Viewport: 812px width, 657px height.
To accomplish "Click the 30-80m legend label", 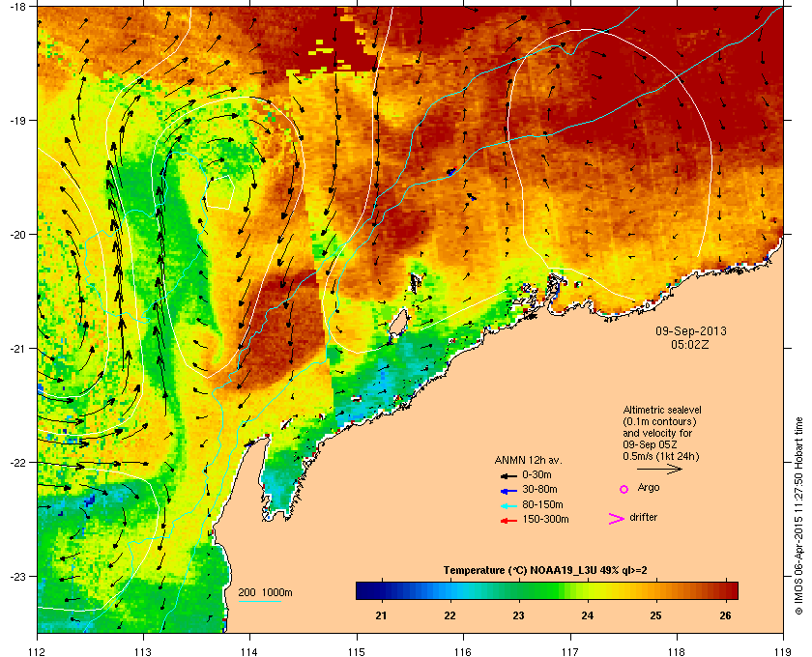I will tap(539, 489).
